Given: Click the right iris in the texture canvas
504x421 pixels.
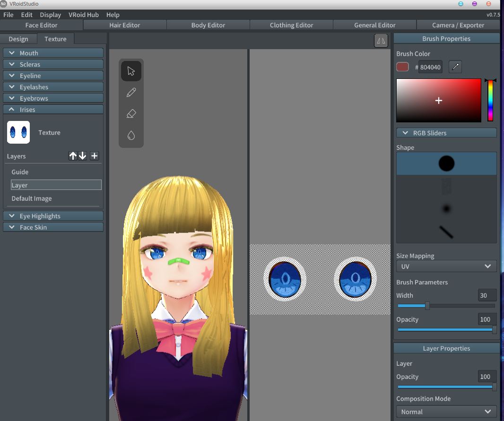Looking at the screenshot, I should (x=355, y=279).
